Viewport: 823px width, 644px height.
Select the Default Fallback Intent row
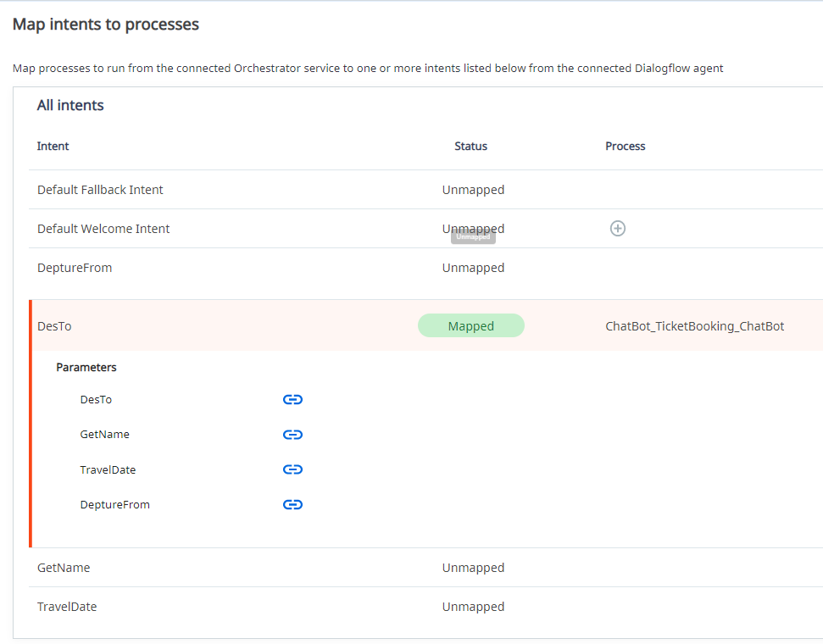tap(100, 189)
